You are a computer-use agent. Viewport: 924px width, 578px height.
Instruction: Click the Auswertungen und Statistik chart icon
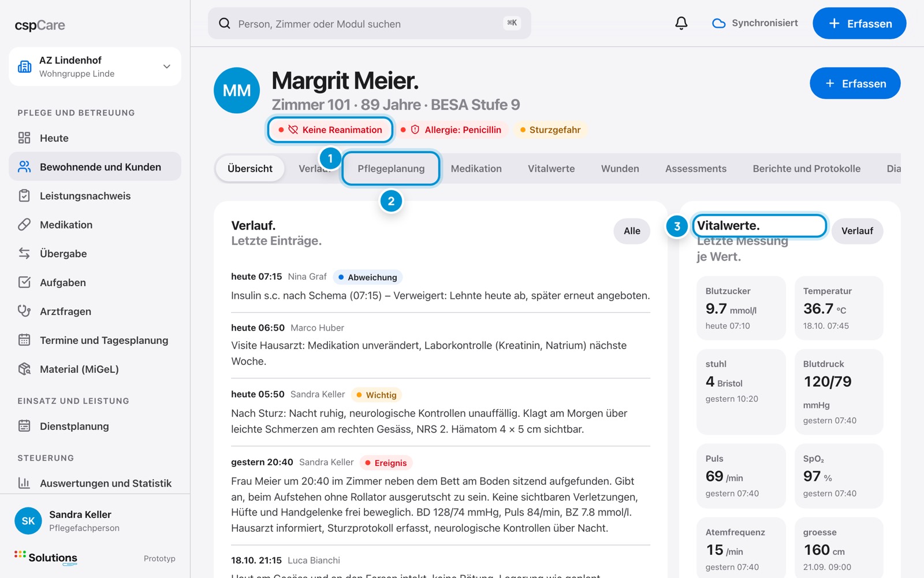(x=24, y=483)
